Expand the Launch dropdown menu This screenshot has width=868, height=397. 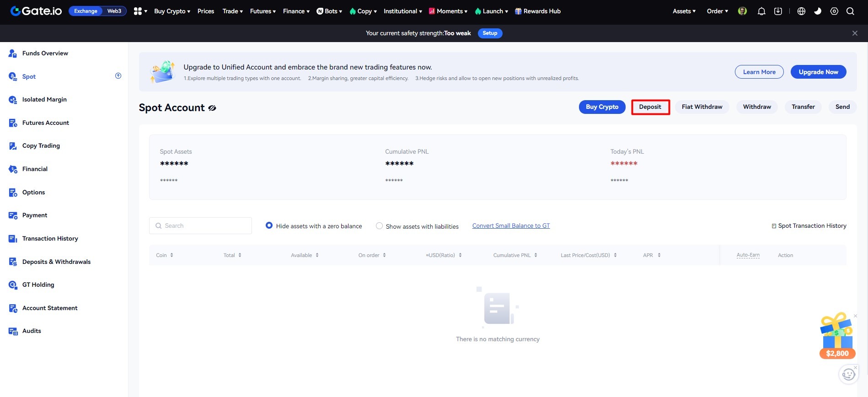pyautogui.click(x=492, y=11)
